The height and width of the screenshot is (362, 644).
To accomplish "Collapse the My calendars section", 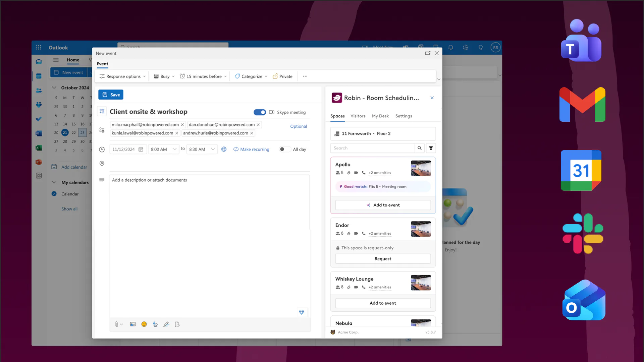I will [54, 182].
